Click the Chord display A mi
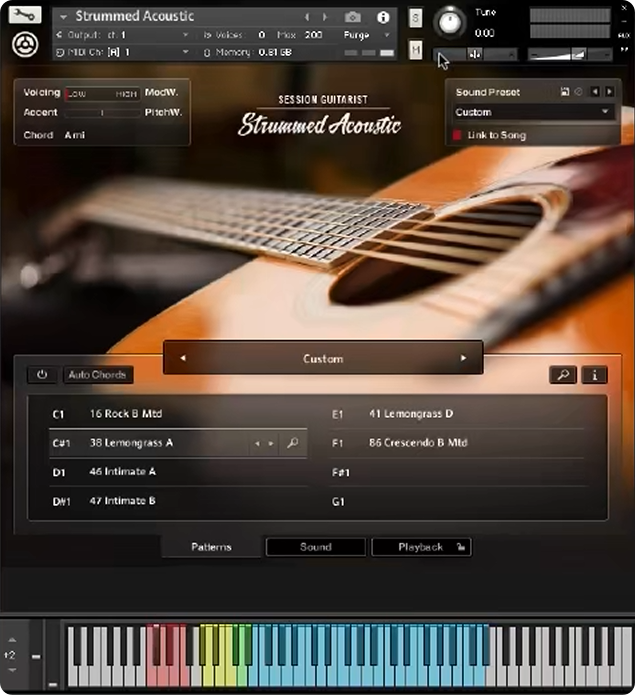 (74, 135)
